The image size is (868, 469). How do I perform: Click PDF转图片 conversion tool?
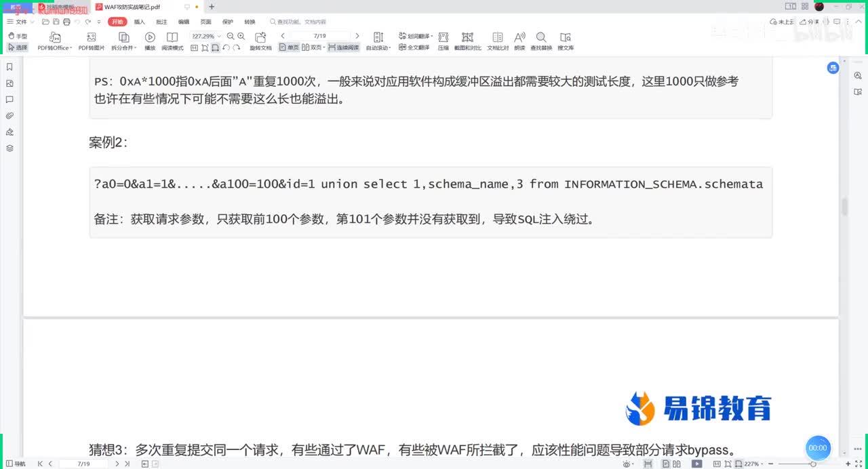(x=92, y=41)
